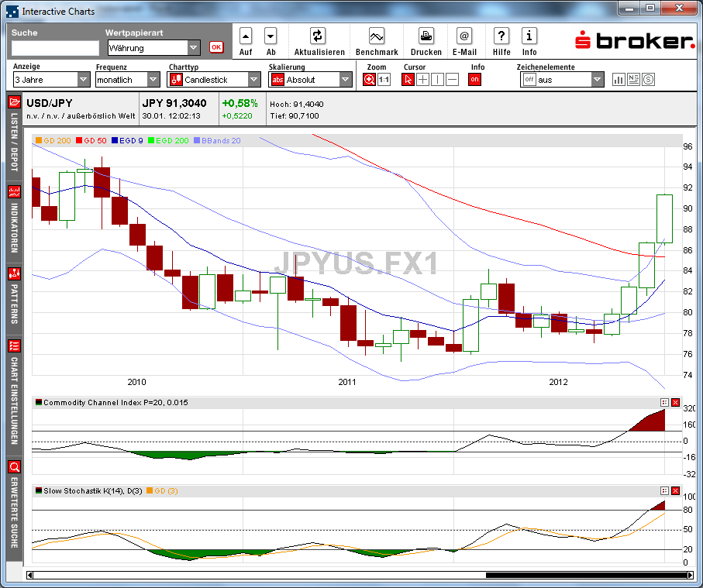Click into the Suche input field
The height and width of the screenshot is (588, 703).
55,48
